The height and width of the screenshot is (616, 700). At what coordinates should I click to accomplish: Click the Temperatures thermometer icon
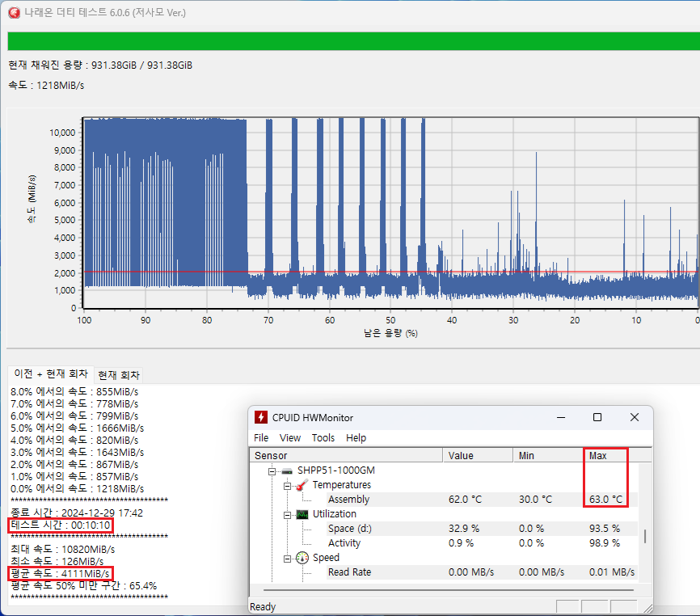point(302,485)
